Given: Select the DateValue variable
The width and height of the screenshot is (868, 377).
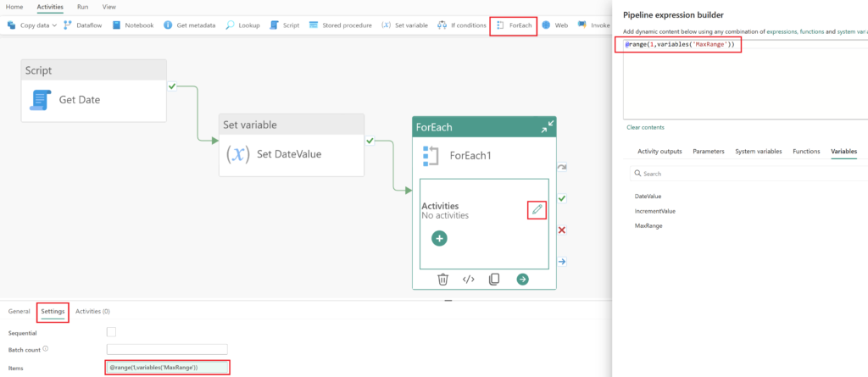Looking at the screenshot, I should [648, 196].
